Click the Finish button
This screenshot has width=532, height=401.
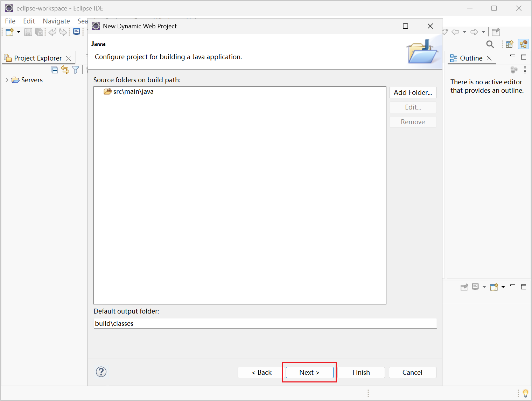coord(361,372)
